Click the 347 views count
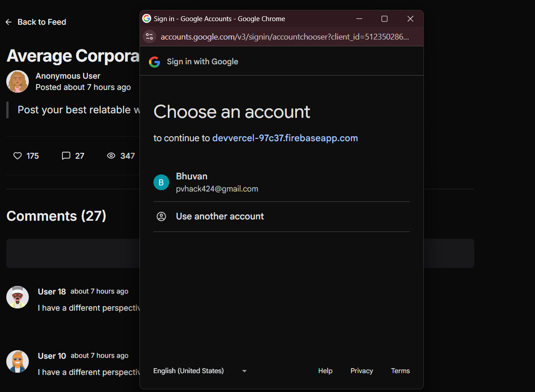The width and height of the screenshot is (535, 392). pos(128,156)
